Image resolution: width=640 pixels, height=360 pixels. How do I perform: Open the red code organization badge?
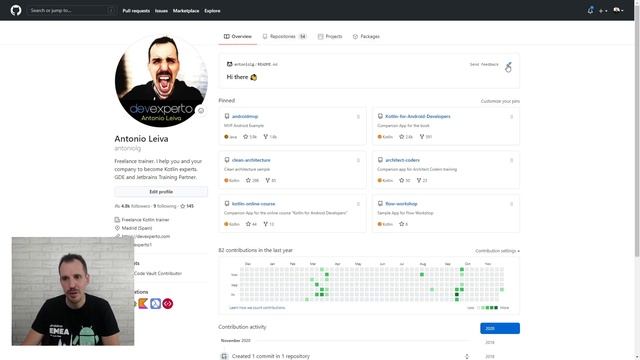tap(168, 303)
